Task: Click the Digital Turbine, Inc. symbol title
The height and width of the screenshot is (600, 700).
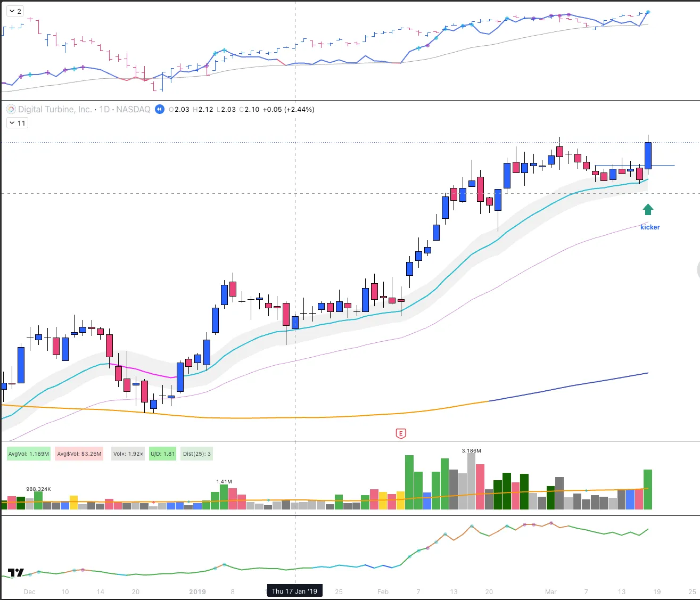Action: (55, 109)
